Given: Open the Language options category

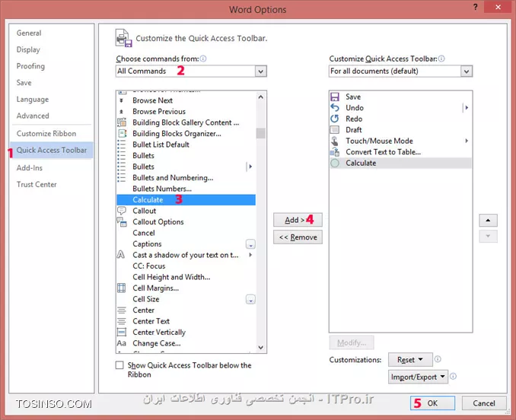Looking at the screenshot, I should [x=33, y=100].
